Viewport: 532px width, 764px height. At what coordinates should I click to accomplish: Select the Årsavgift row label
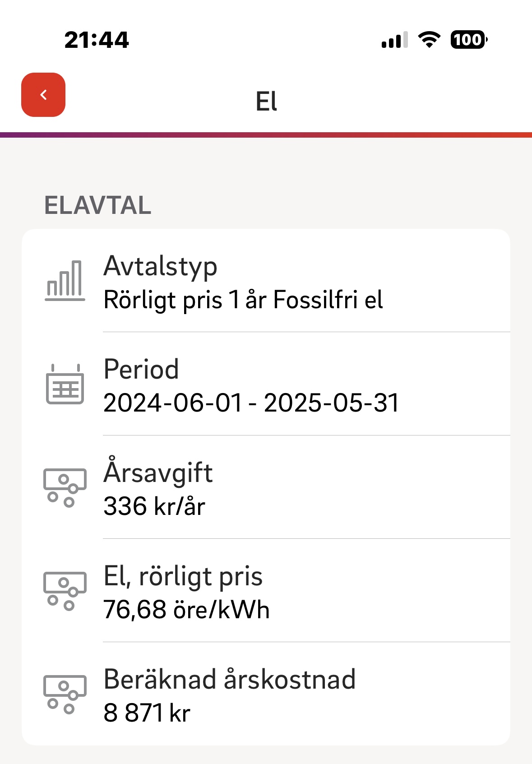click(x=158, y=472)
